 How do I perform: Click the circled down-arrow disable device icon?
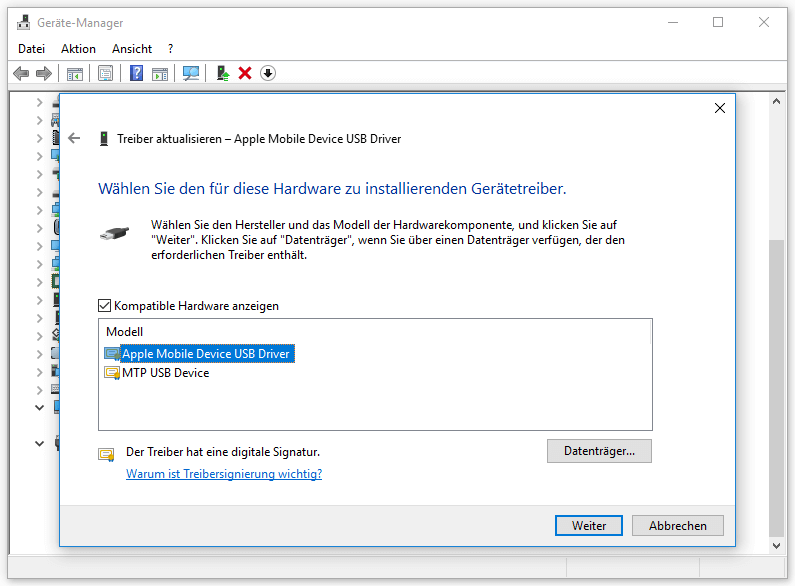(x=268, y=74)
